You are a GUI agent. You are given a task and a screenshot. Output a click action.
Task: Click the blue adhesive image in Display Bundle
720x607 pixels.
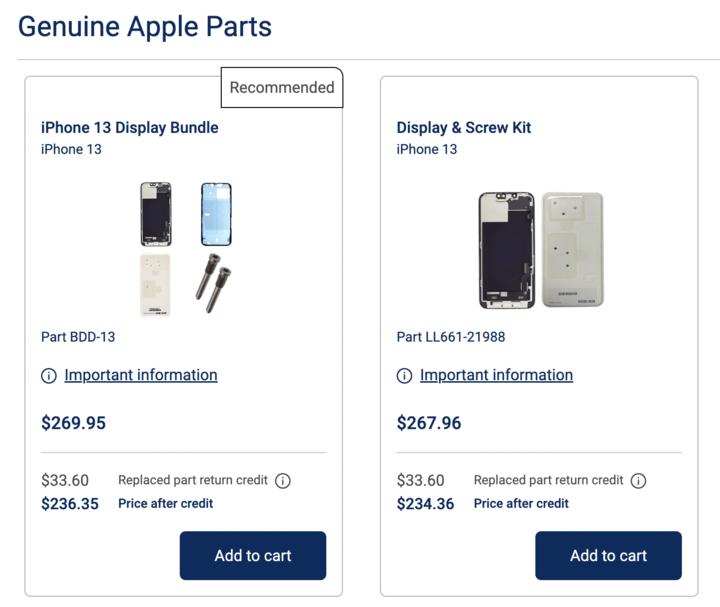[x=216, y=214]
